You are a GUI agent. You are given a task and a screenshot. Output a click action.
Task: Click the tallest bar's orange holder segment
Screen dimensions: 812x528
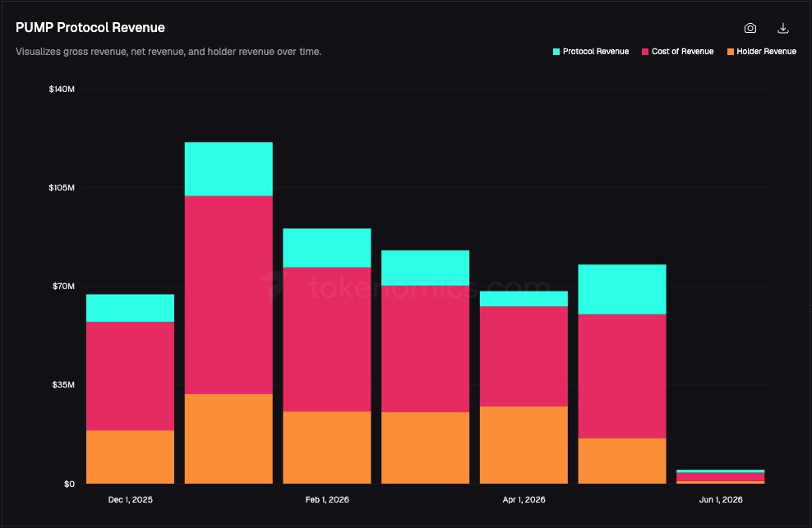(x=228, y=439)
